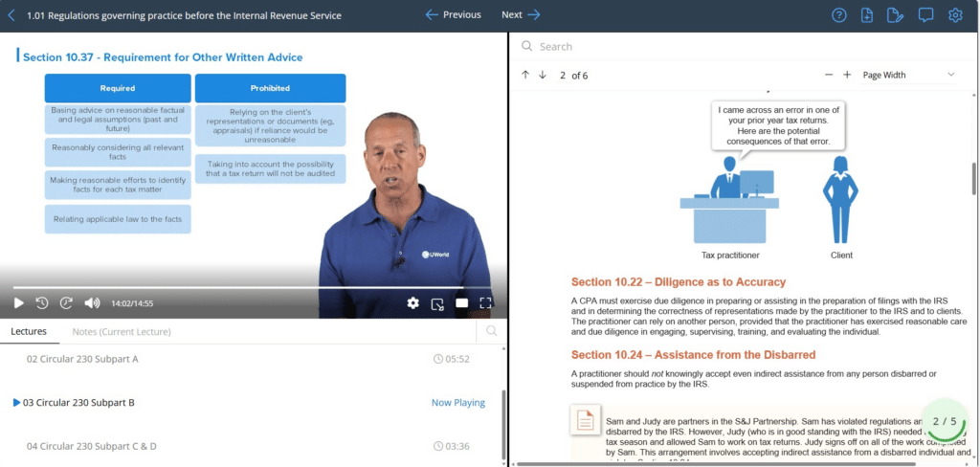Click the Tax practitioner figure label
The height and width of the screenshot is (467, 980).
click(x=730, y=256)
